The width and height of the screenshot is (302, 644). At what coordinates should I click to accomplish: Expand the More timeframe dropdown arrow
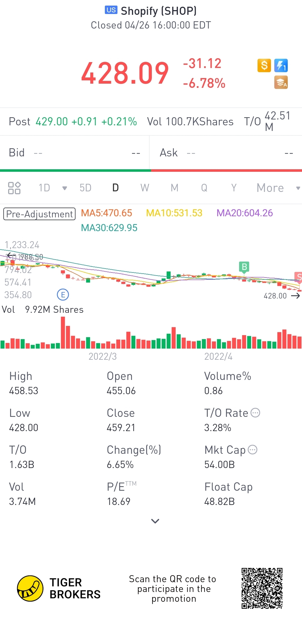[x=298, y=188]
